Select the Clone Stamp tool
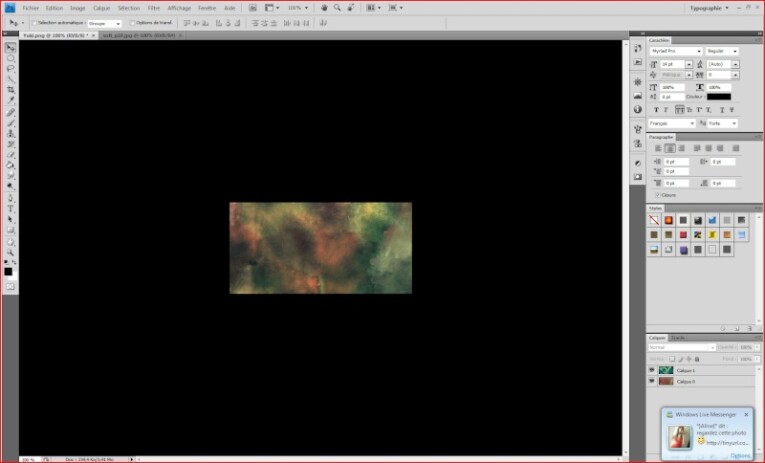 pyautogui.click(x=10, y=134)
